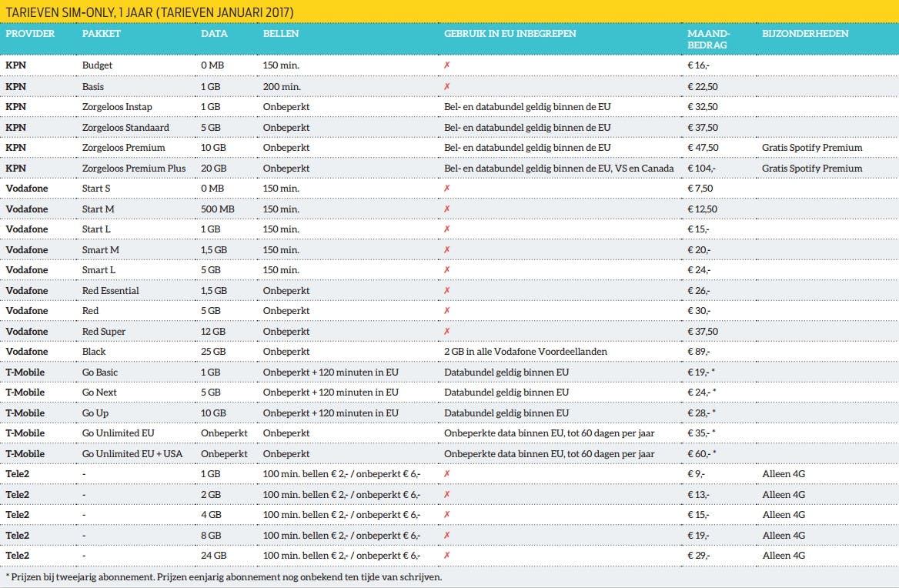Click 'Onbeperkt + 120 minuten in EU' in Go Up row
The height and width of the screenshot is (588, 899).
tap(330, 413)
